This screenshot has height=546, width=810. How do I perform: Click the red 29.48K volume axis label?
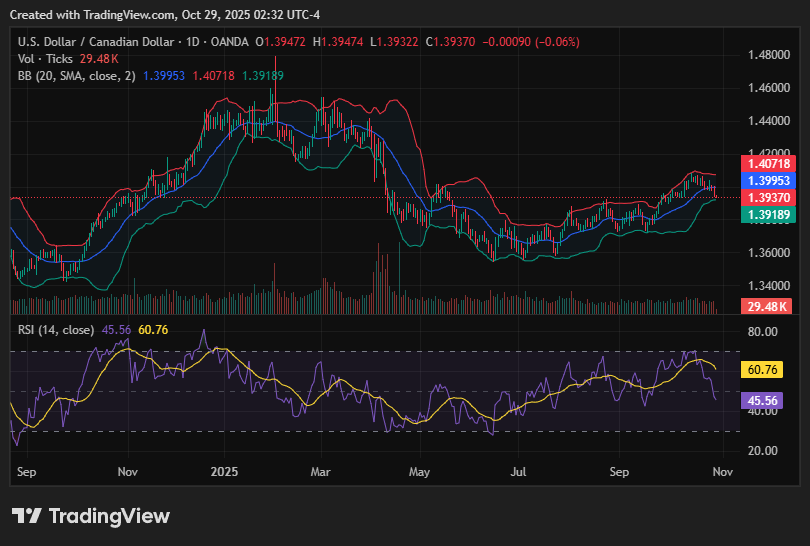point(766,306)
